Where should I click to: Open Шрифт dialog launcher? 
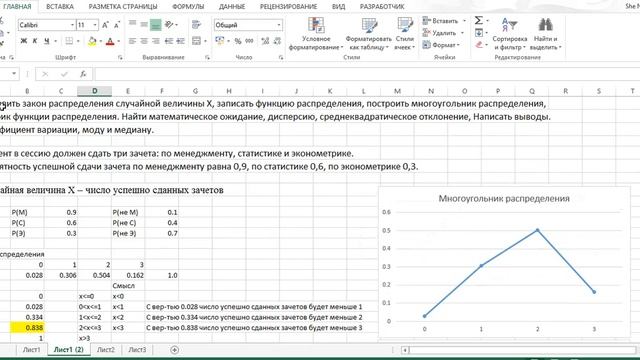tap(120, 58)
